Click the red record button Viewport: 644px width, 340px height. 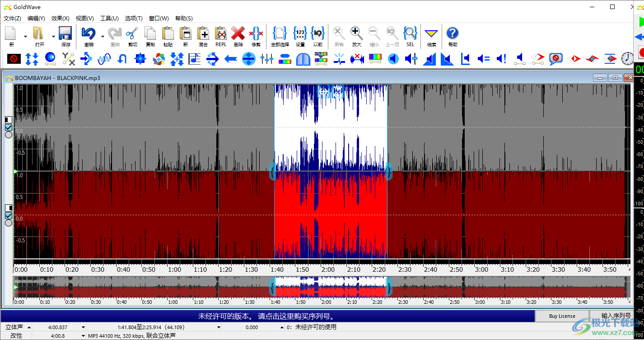pos(641,52)
